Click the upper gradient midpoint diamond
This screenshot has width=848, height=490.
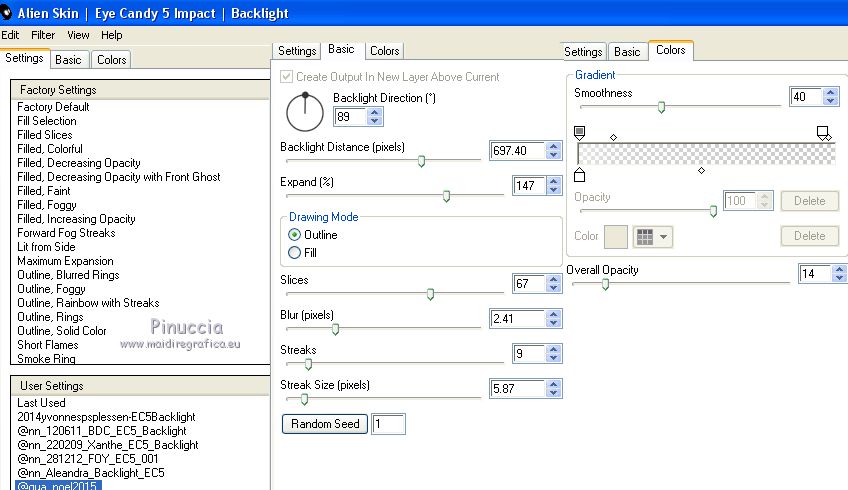pos(613,137)
